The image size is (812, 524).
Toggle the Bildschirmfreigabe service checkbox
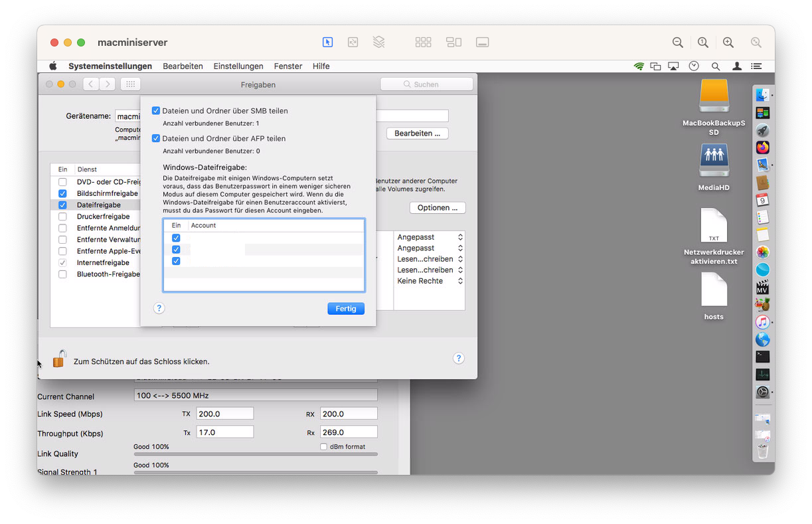pyautogui.click(x=62, y=193)
